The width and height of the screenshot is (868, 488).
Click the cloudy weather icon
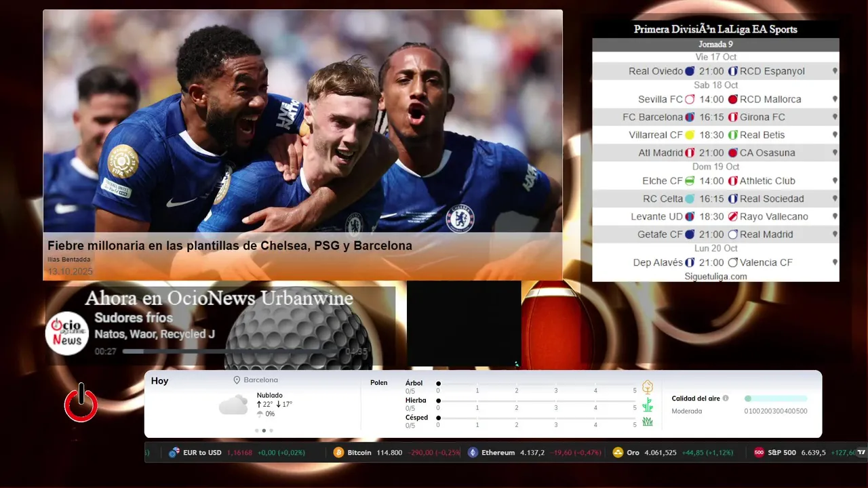click(233, 405)
